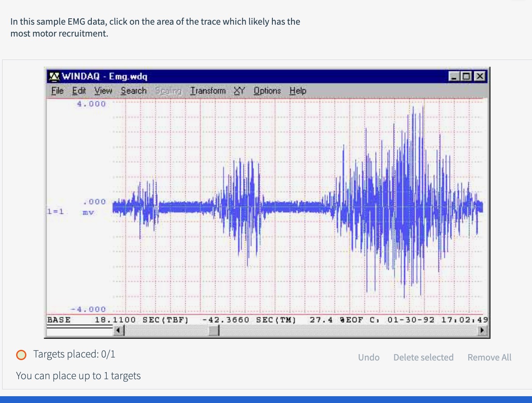Click the Remove All link
This screenshot has width=532, height=403.
coord(489,358)
